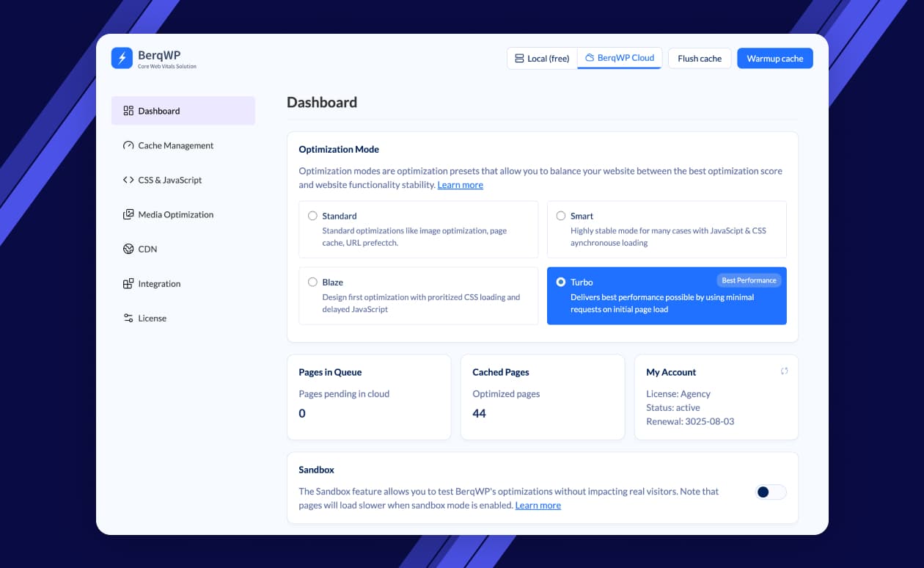This screenshot has width=924, height=568.
Task: Click the Cached Pages card
Action: click(543, 397)
